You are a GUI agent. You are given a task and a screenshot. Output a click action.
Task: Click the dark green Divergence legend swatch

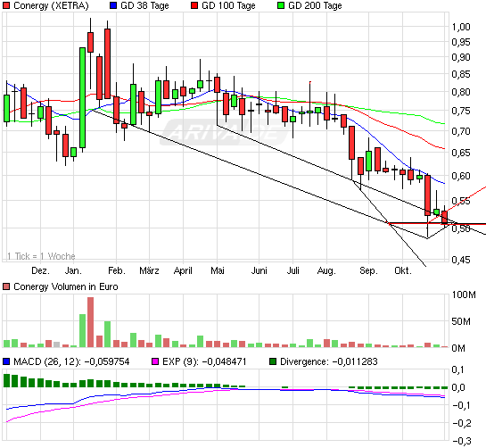(x=273, y=361)
